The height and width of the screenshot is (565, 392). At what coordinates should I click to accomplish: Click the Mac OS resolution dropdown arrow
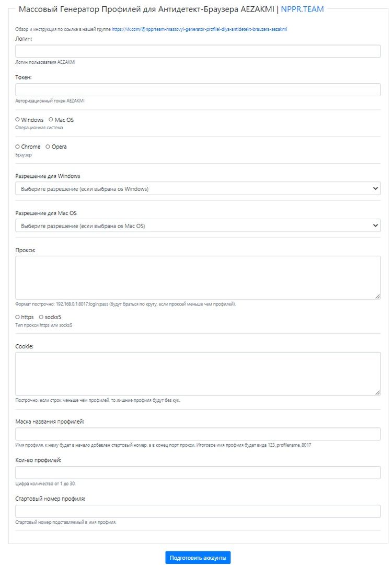coord(375,225)
